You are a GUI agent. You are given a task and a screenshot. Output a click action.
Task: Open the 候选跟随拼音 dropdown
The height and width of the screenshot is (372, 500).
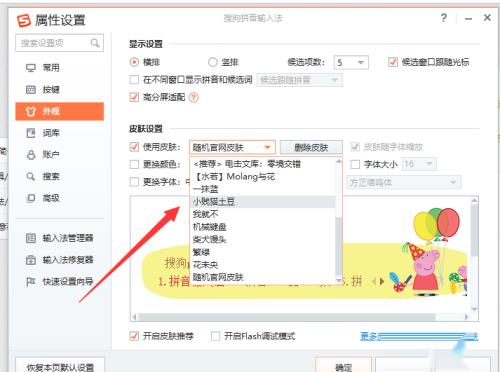click(x=299, y=80)
